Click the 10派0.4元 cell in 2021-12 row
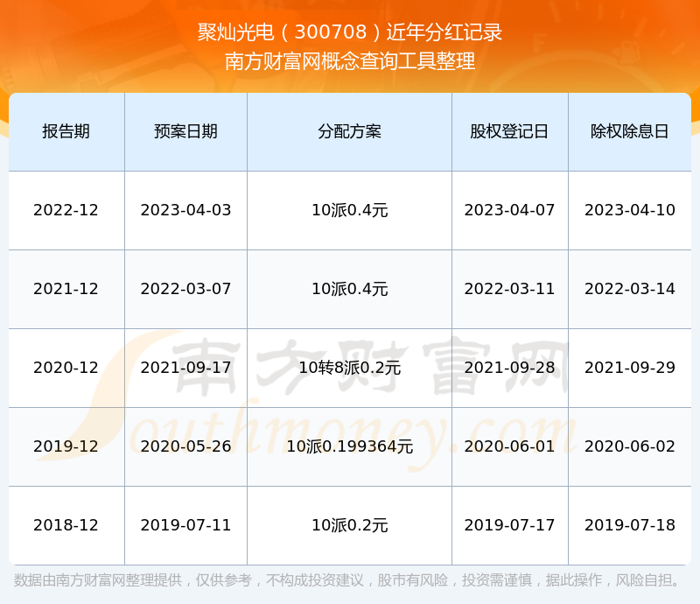700x604 pixels. pyautogui.click(x=349, y=289)
